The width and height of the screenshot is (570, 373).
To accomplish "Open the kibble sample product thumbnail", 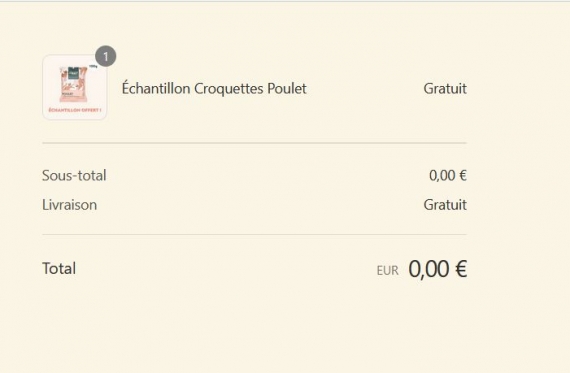I will click(x=75, y=87).
